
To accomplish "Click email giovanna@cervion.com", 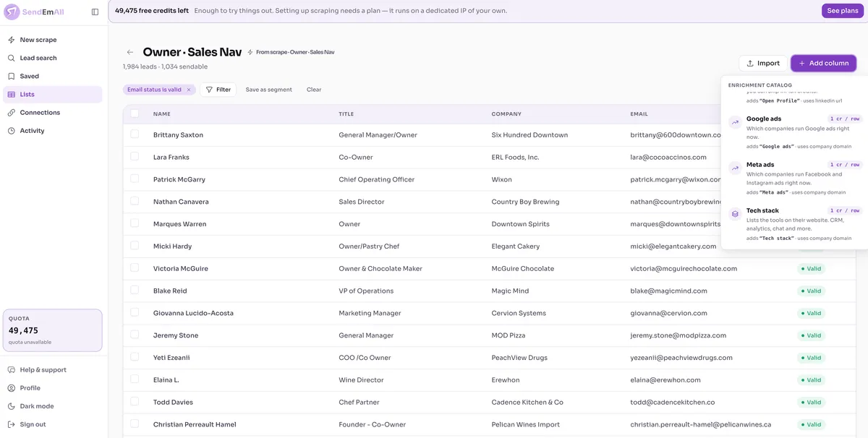I will 669,313.
